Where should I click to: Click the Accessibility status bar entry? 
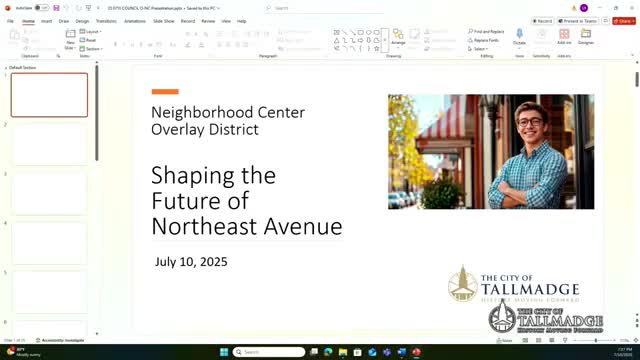(x=60, y=340)
